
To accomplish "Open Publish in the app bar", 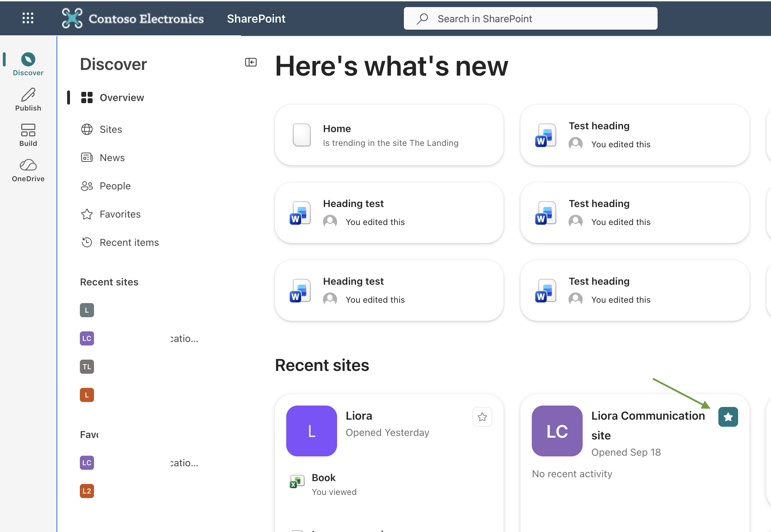I will (28, 99).
